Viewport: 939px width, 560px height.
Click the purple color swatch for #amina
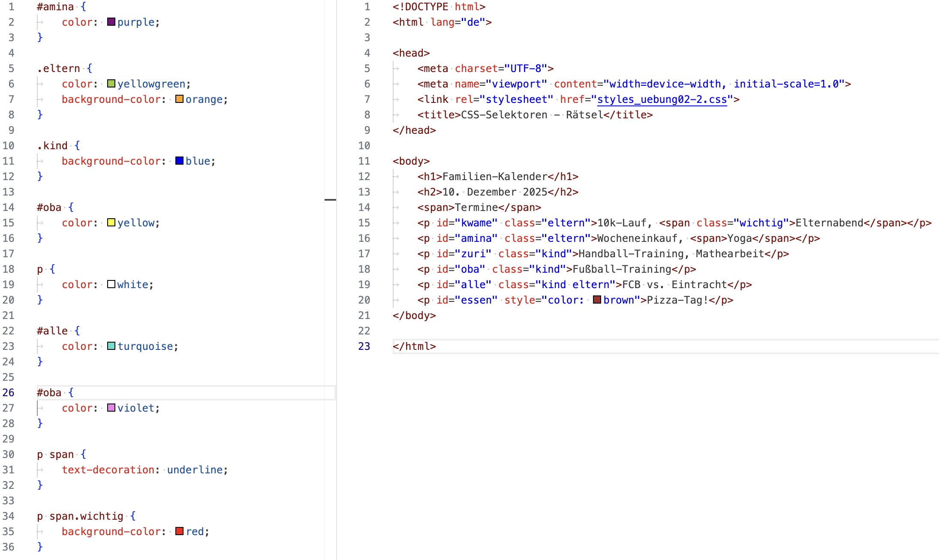click(111, 22)
